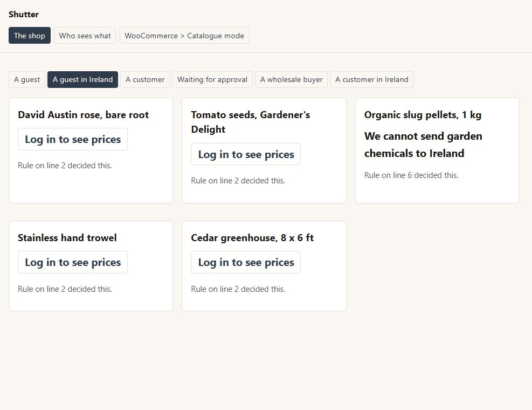532x410 pixels.
Task: Select the Waiting for approval persona
Action: (212, 79)
